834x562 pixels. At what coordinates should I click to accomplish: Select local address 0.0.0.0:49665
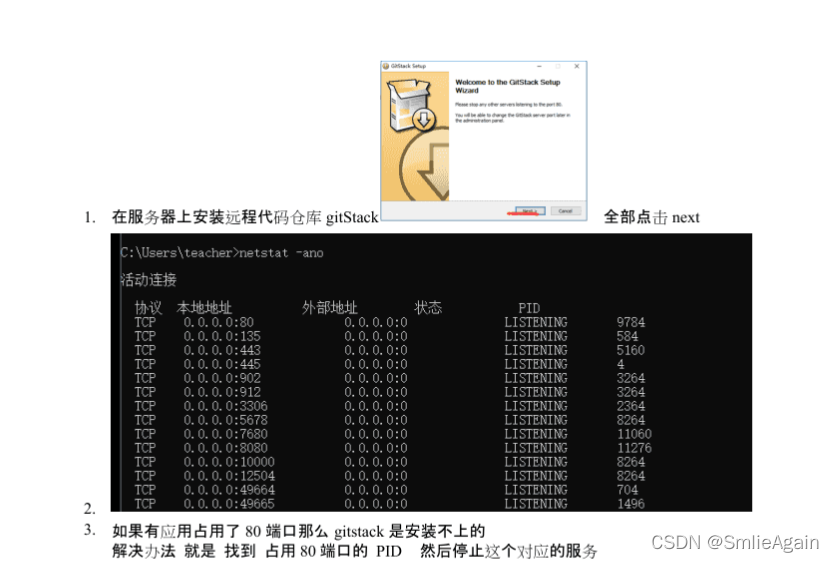coord(229,504)
